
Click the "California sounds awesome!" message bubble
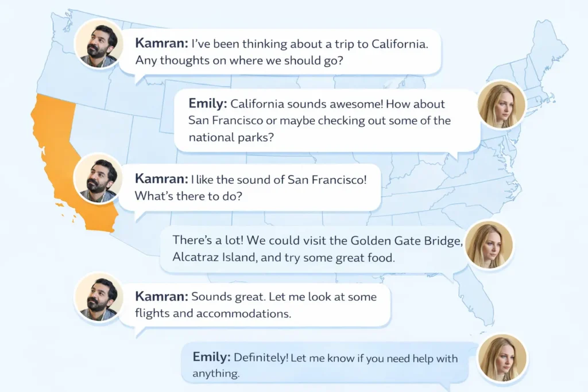coord(326,121)
